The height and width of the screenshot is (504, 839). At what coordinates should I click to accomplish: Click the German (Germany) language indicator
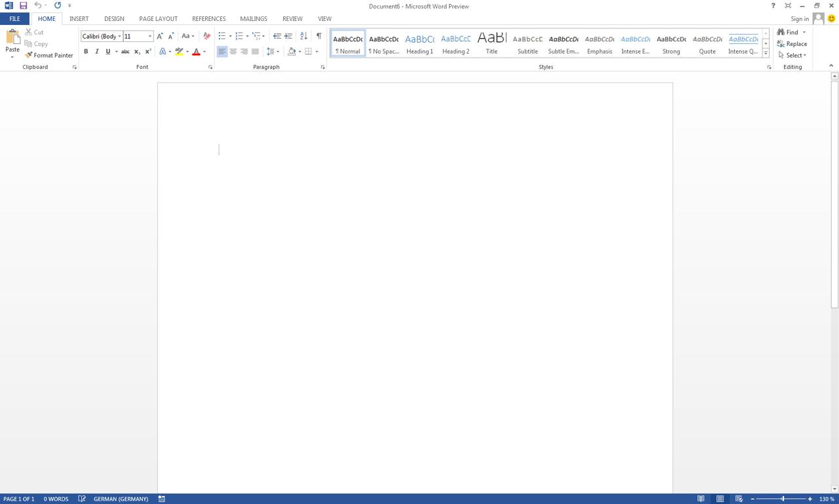tap(121, 499)
